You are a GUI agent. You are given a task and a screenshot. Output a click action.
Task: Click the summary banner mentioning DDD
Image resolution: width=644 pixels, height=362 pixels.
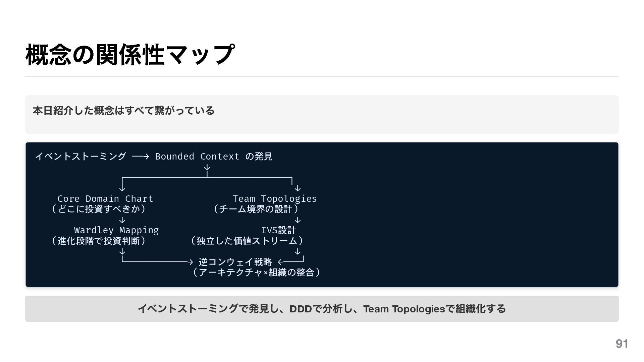322,309
